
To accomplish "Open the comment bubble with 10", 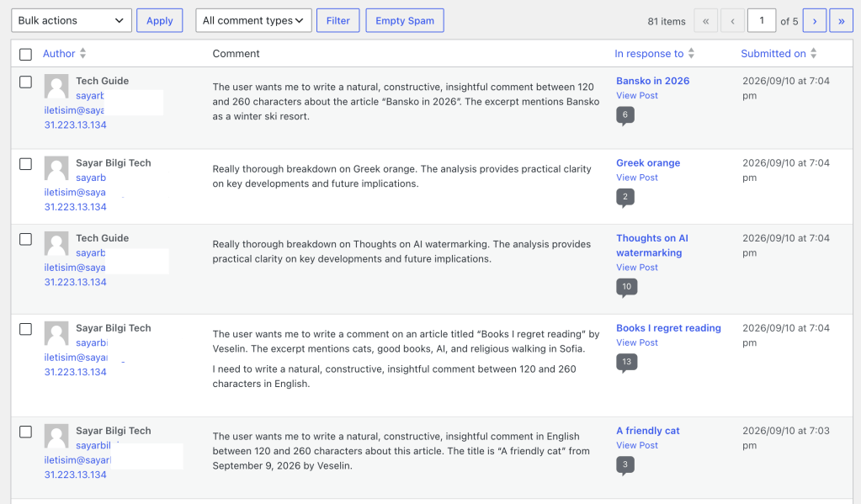I will coord(626,287).
